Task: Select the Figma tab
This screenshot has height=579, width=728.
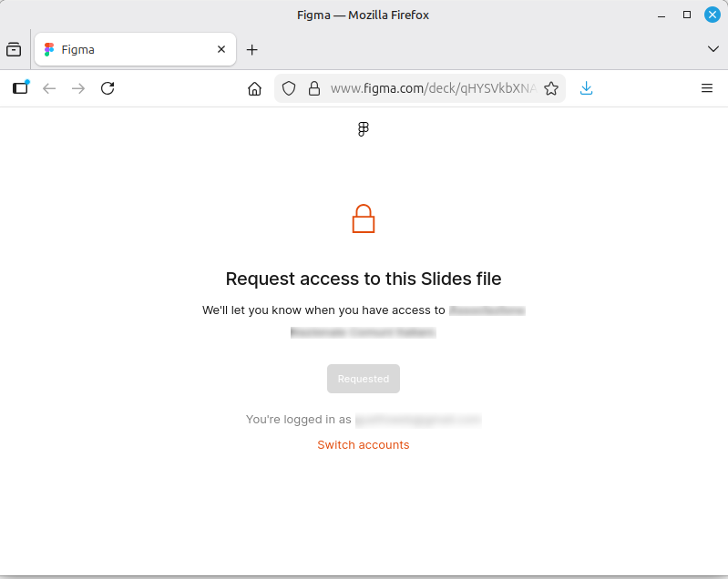Action: point(128,49)
